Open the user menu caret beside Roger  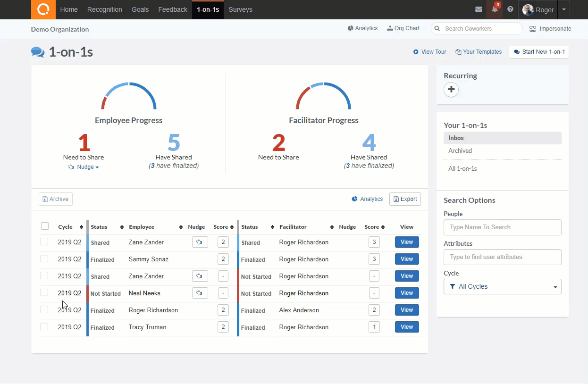click(x=563, y=9)
